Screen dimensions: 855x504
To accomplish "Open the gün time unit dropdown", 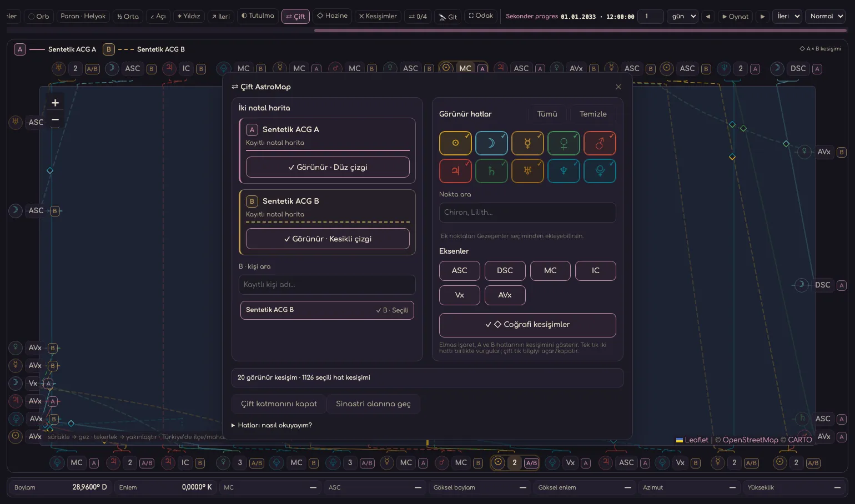I will (682, 16).
